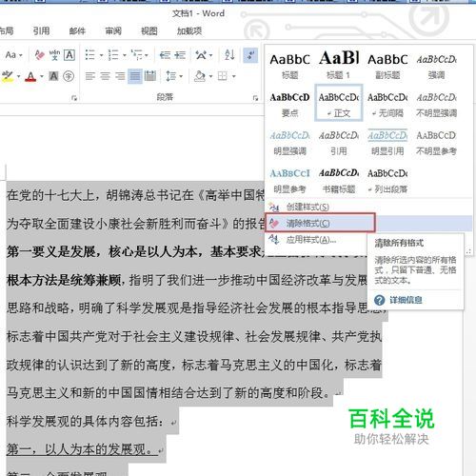Switch to the 加载项 ribbon tab
This screenshot has width=476, height=476.
coord(189,30)
